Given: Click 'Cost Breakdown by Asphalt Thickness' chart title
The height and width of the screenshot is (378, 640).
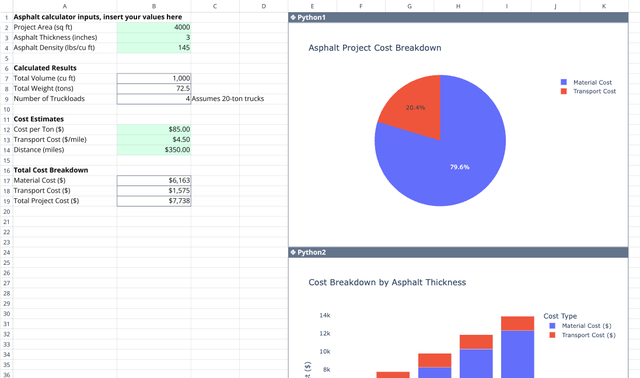Looking at the screenshot, I should pyautogui.click(x=387, y=282).
